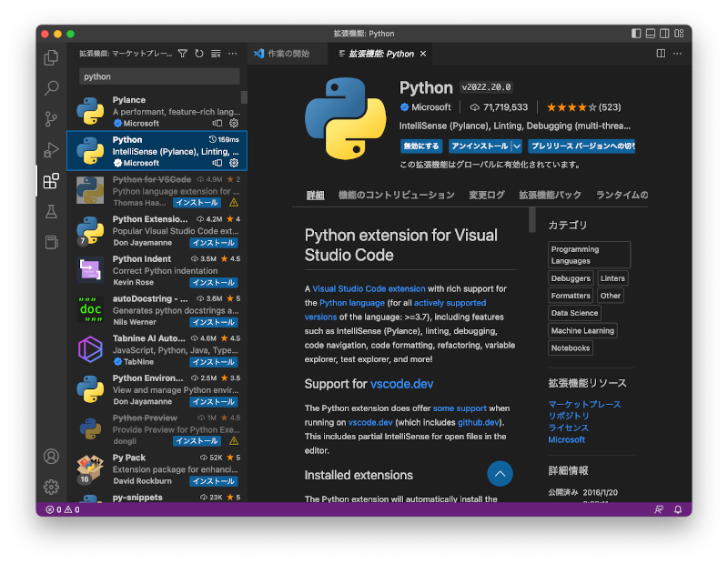728x564 pixels.
Task: Open the notebook icon below Testing
Action: point(51,242)
